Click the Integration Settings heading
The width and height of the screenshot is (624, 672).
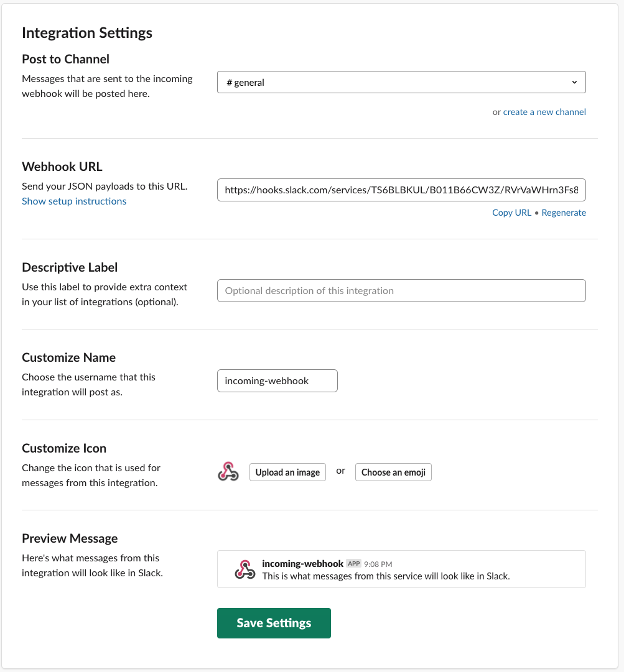click(87, 33)
